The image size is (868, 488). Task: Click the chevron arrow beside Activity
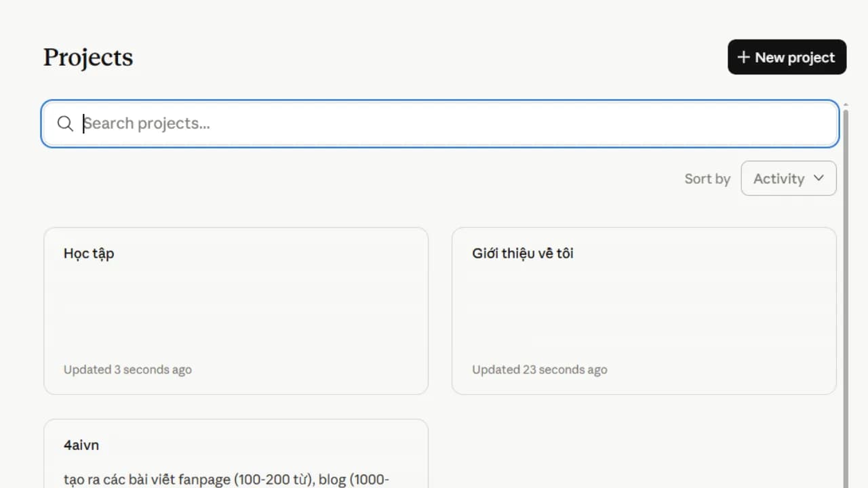pos(818,178)
